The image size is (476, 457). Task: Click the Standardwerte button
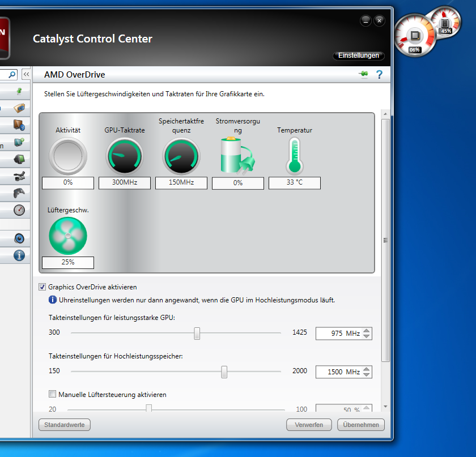tap(65, 425)
